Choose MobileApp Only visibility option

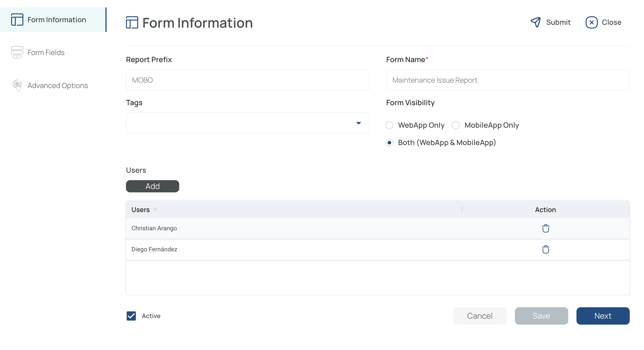tap(456, 125)
